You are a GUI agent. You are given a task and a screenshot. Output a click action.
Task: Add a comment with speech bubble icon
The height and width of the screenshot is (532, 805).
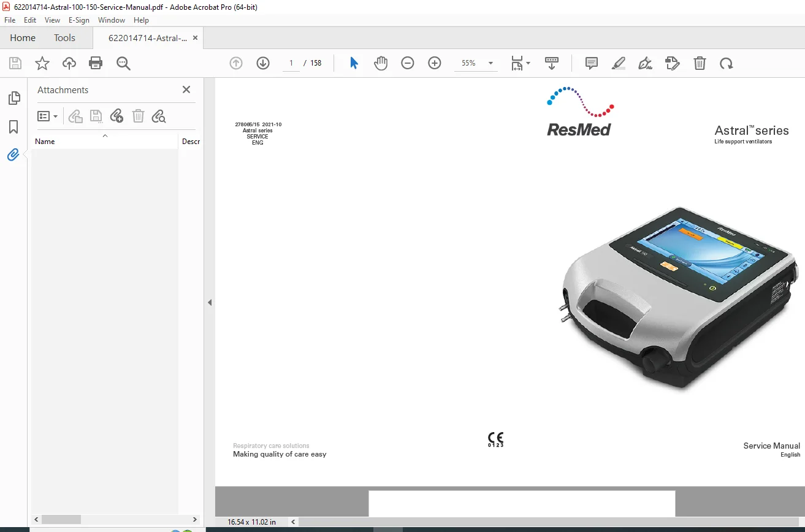coord(592,63)
